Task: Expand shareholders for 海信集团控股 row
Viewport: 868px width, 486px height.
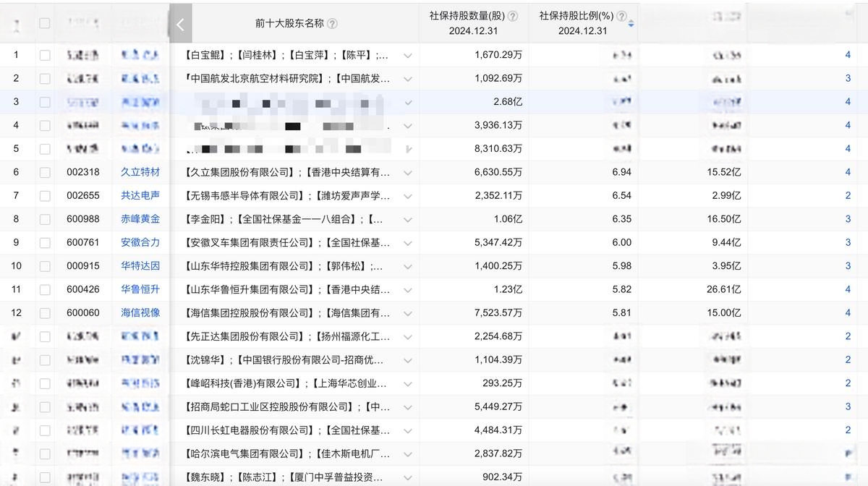Action: tap(408, 313)
